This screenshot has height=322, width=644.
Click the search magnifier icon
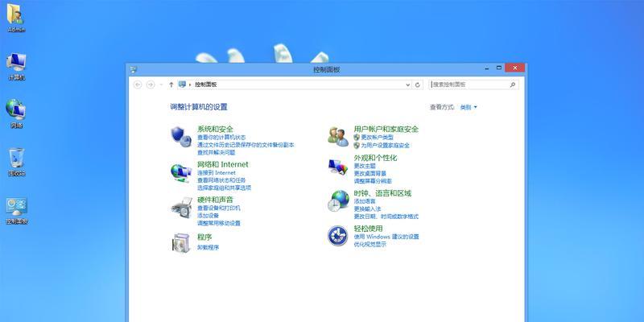(x=513, y=85)
